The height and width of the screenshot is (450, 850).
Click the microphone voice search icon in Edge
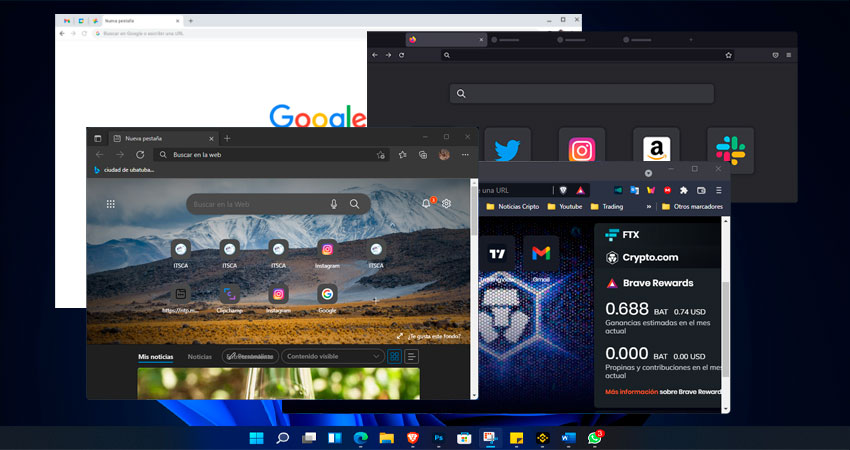click(334, 204)
